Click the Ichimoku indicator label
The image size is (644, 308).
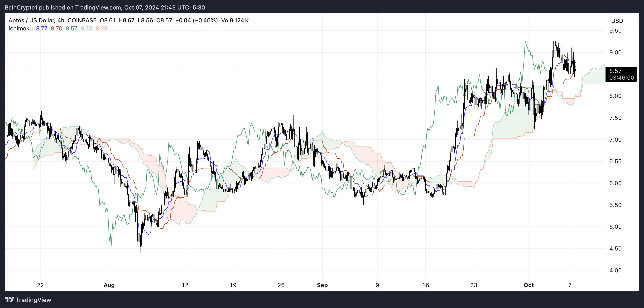point(20,29)
